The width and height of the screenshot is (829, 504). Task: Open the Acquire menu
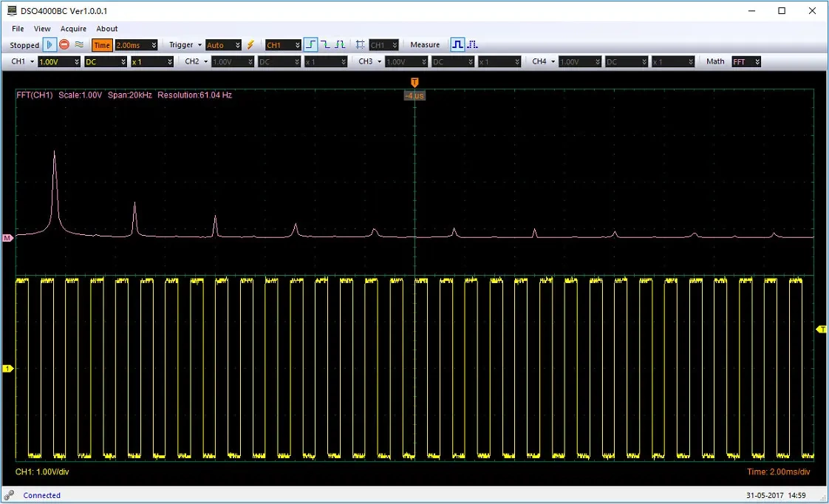[73, 29]
